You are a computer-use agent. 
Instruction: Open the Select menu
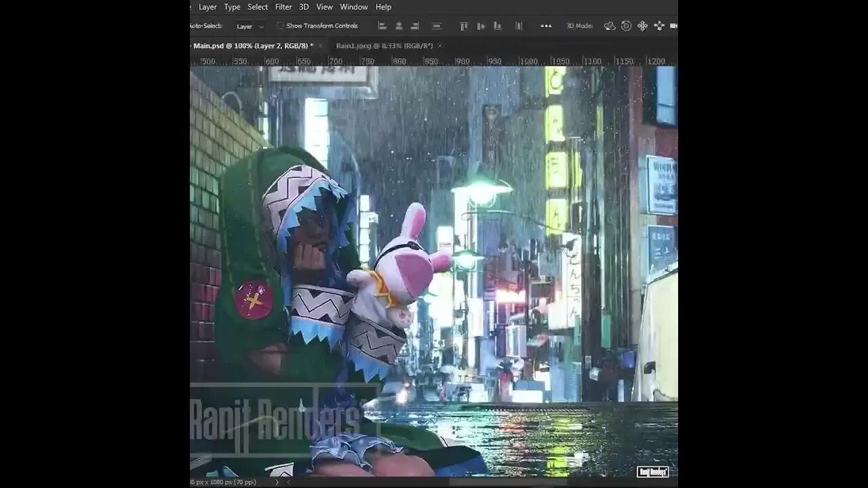pos(258,7)
